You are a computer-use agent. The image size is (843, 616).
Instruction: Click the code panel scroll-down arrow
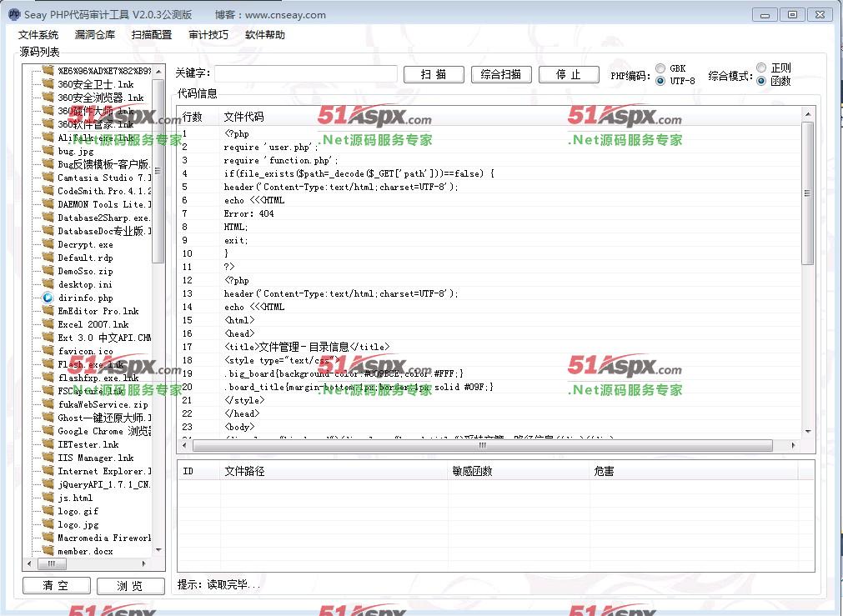coord(807,432)
